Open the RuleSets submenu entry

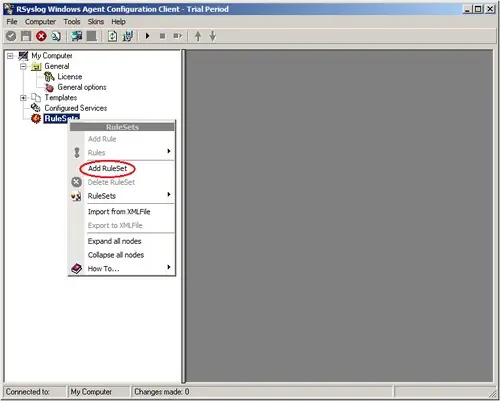[122, 196]
